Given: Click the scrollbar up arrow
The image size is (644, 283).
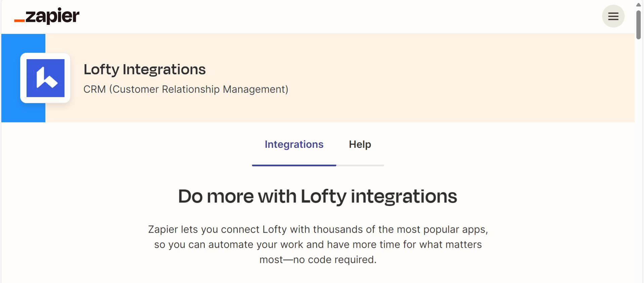Looking at the screenshot, I should [638, 4].
